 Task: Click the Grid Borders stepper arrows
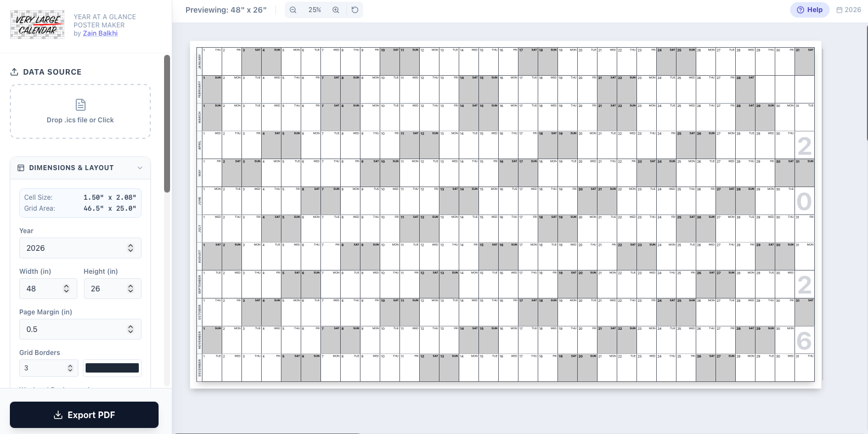pyautogui.click(x=70, y=368)
